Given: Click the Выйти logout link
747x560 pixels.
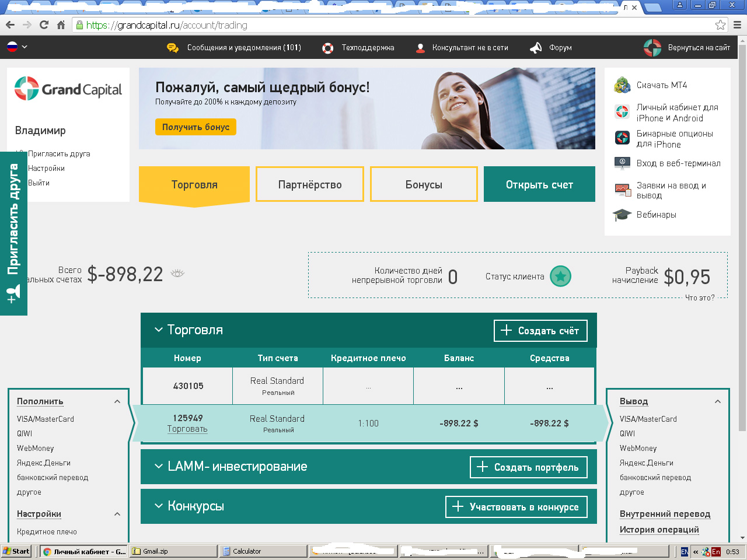Looking at the screenshot, I should point(39,183).
